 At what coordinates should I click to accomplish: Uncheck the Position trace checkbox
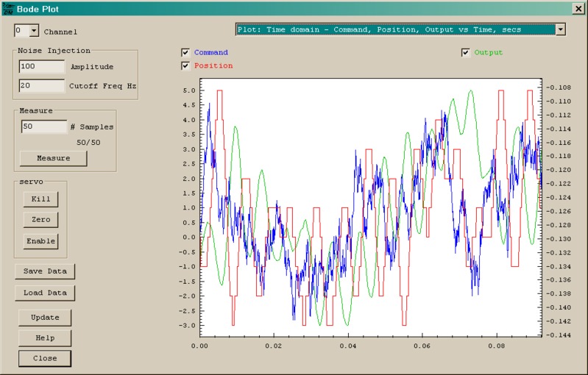tap(186, 66)
